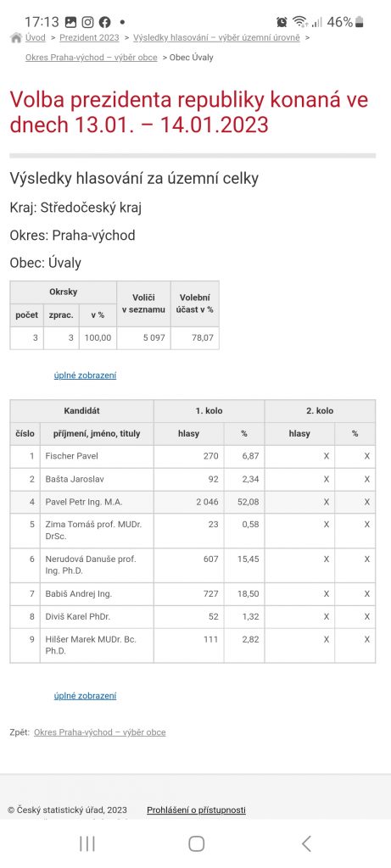Tap the alarm clock status icon
391x868 pixels.
click(282, 22)
